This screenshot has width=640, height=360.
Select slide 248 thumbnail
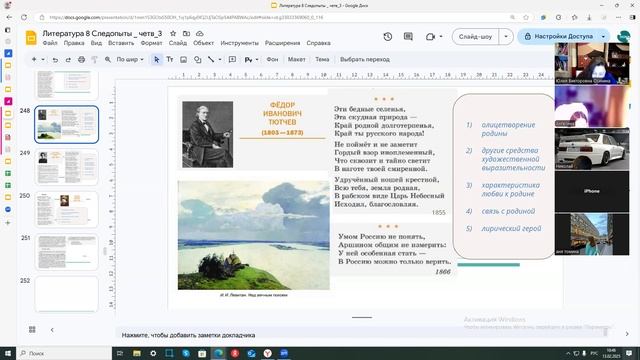tap(67, 124)
